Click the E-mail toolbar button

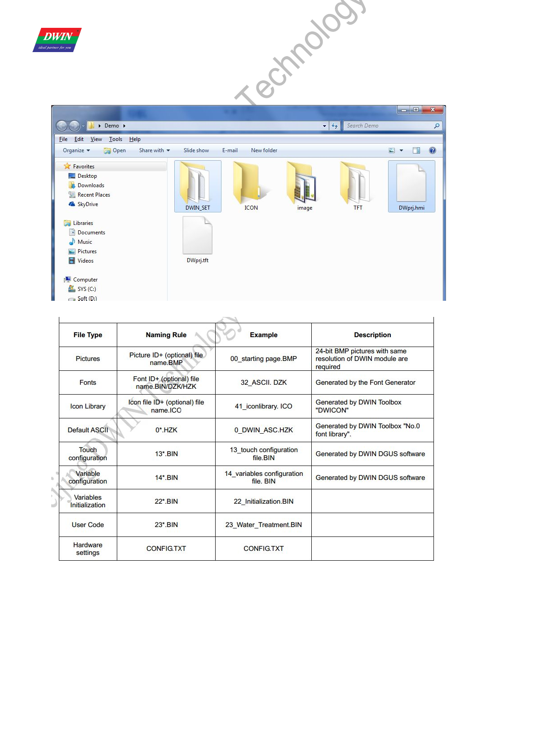pos(230,150)
